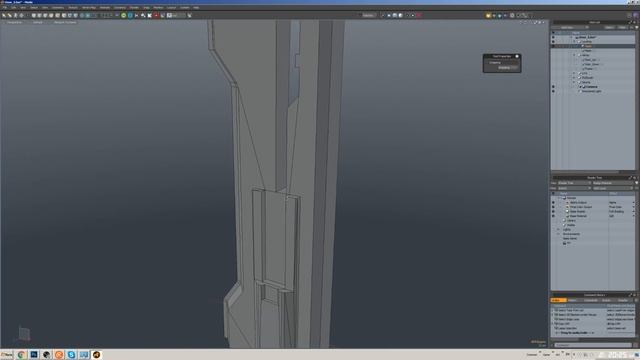Image resolution: width=640 pixels, height=360 pixels.
Task: Toggle visibility of the Camera item
Action: (553, 87)
